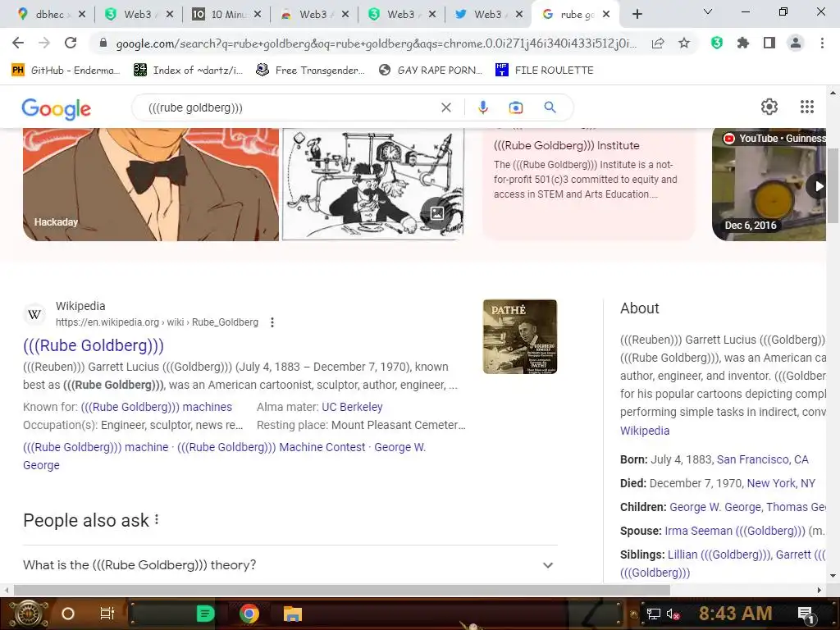Viewport: 840px width, 630px height.
Task: Submit search with magnifier icon
Action: [x=550, y=107]
